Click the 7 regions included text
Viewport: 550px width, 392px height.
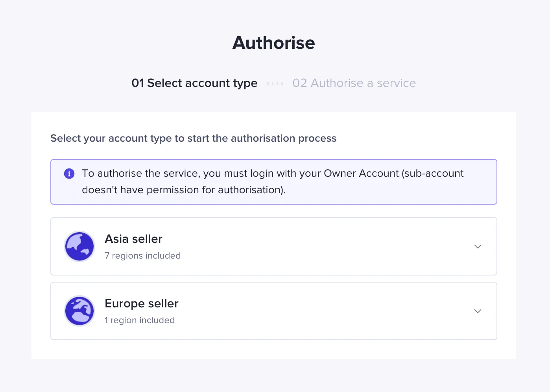point(142,255)
